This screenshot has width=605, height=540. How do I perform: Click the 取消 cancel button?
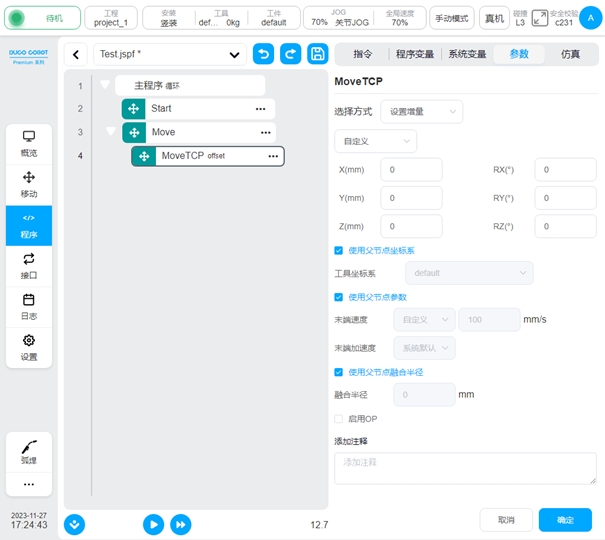(506, 520)
